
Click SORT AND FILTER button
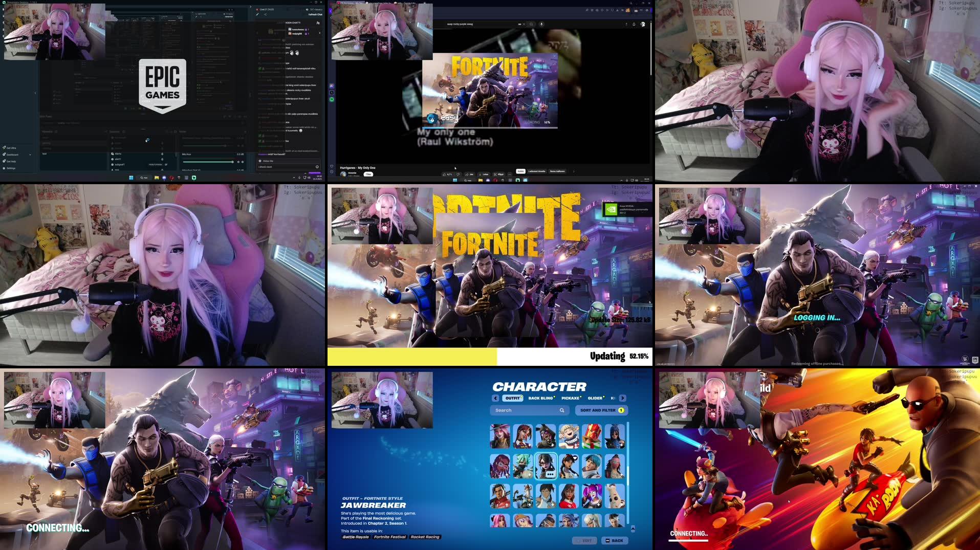click(x=602, y=410)
